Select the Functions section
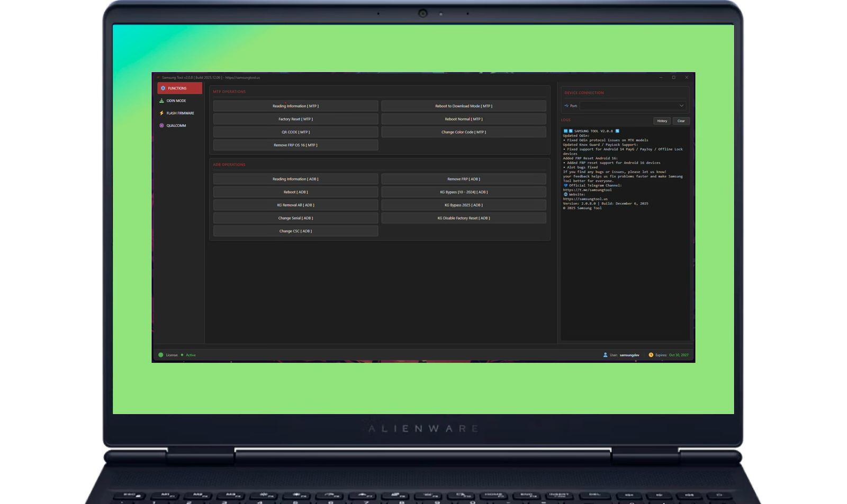The height and width of the screenshot is (504, 847). (x=179, y=88)
